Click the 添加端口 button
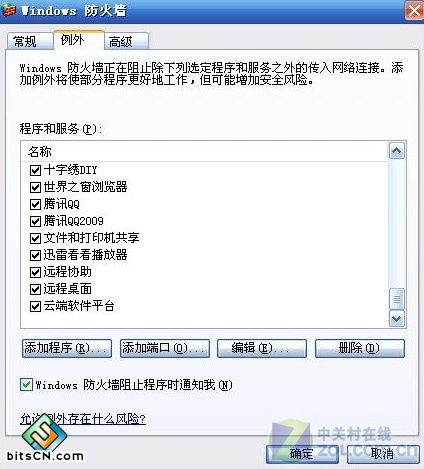The image size is (424, 469). tap(165, 348)
